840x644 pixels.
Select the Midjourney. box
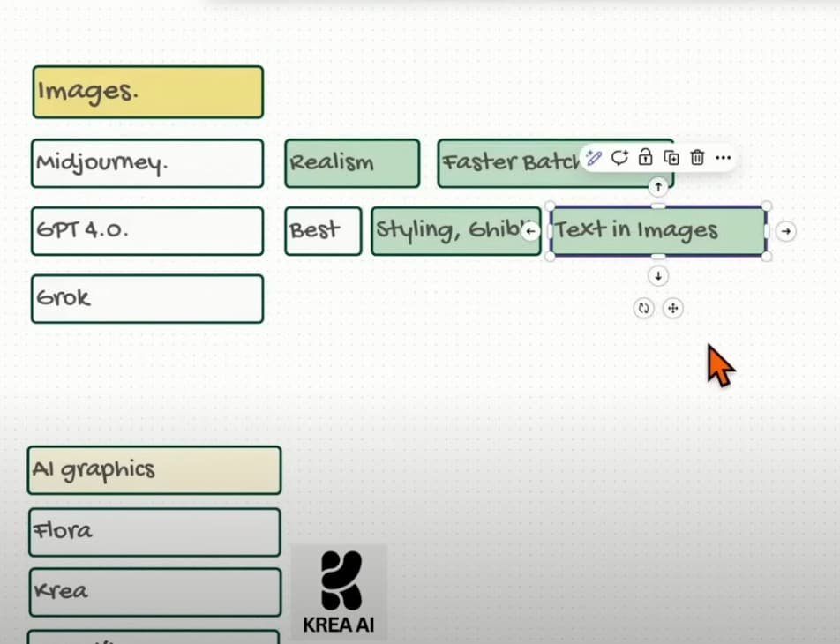[x=147, y=163]
